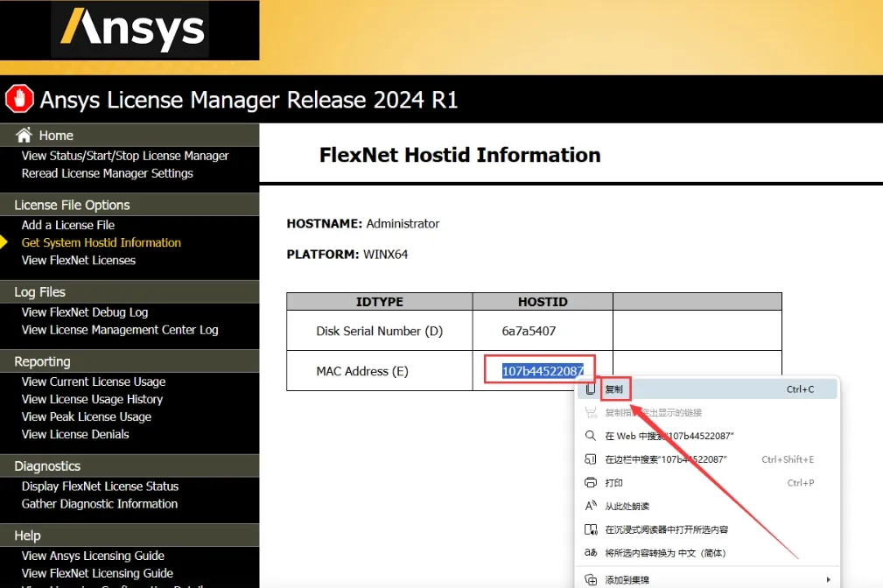Open View License Management Center Log
This screenshot has width=883, height=588.
[x=119, y=330]
